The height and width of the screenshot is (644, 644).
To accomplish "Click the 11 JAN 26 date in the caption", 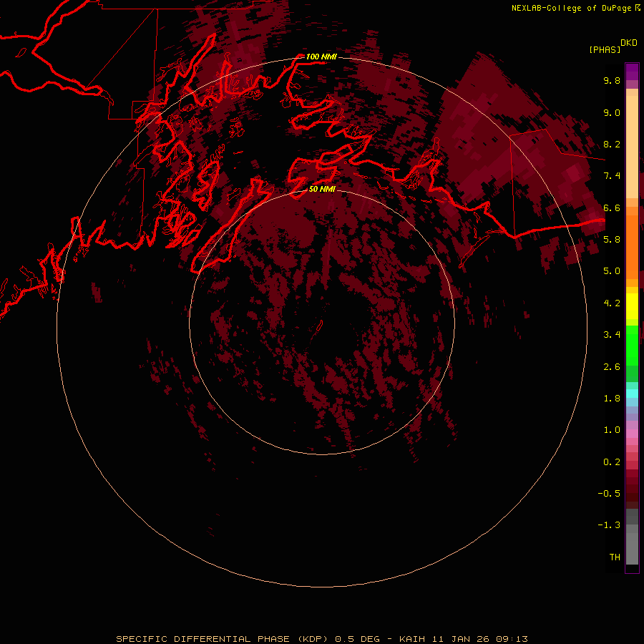I will (x=462, y=639).
